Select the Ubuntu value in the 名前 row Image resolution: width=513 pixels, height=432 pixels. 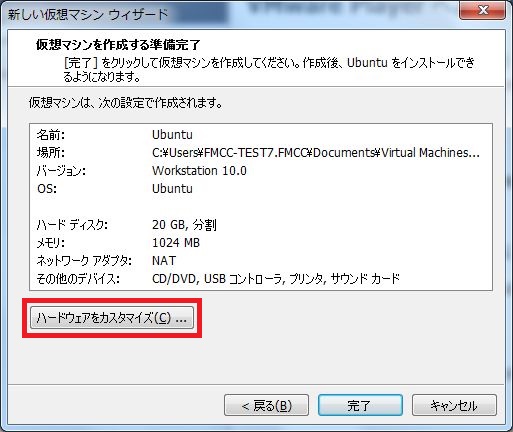[x=172, y=135]
